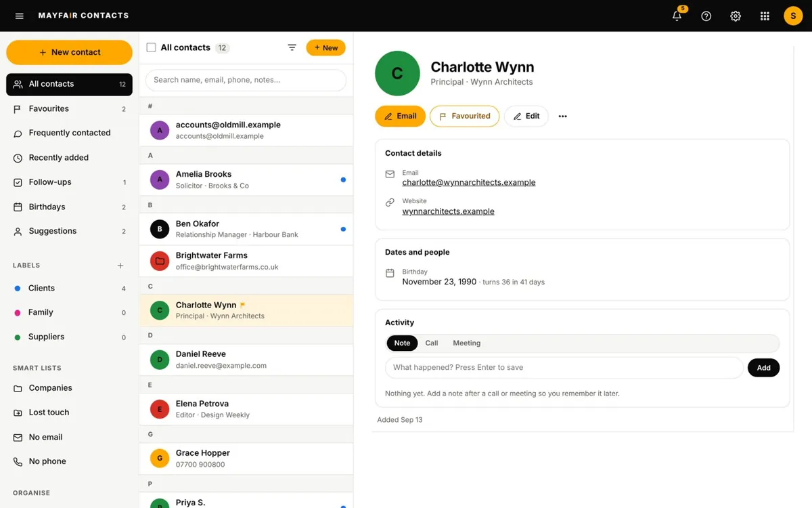Viewport: 812px width, 508px height.
Task: Open Follow-ups in the sidebar
Action: (69, 182)
